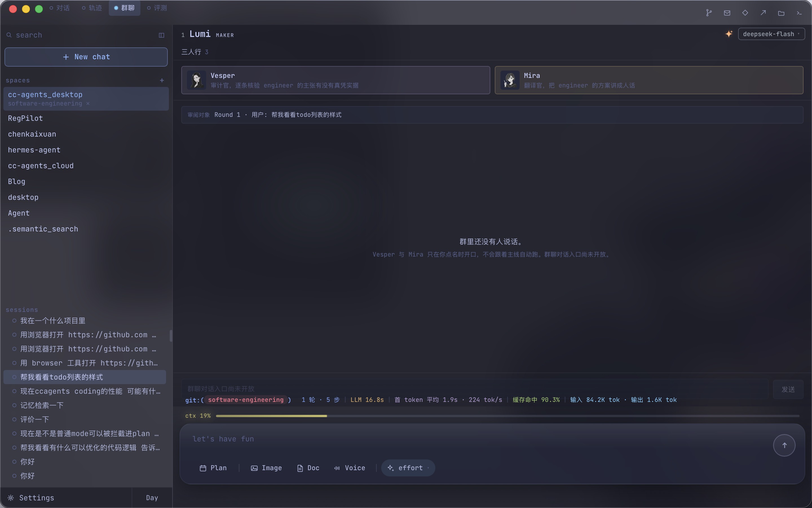Open the folder icon in title bar
This screenshot has height=508, width=812.
click(x=781, y=13)
